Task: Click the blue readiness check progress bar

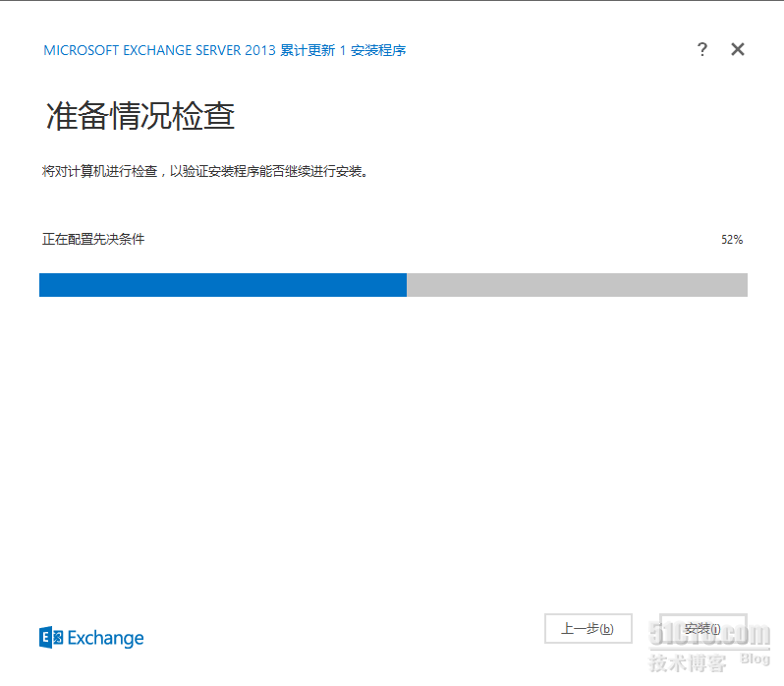Action: point(393,285)
